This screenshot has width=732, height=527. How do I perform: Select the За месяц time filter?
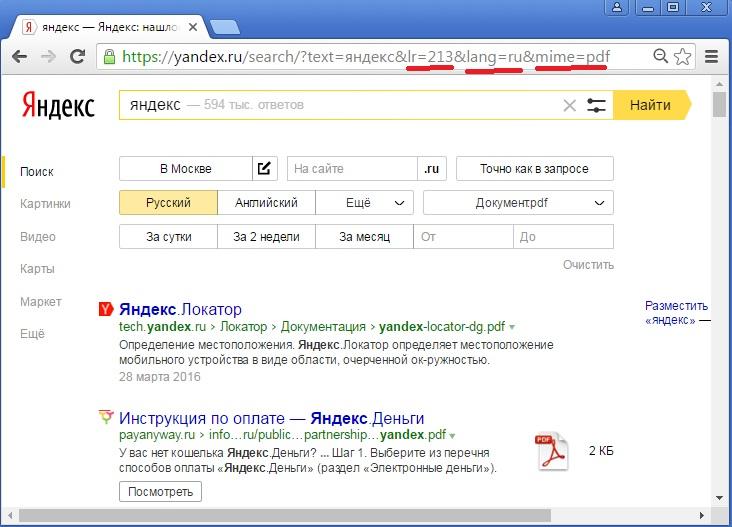[x=364, y=237]
